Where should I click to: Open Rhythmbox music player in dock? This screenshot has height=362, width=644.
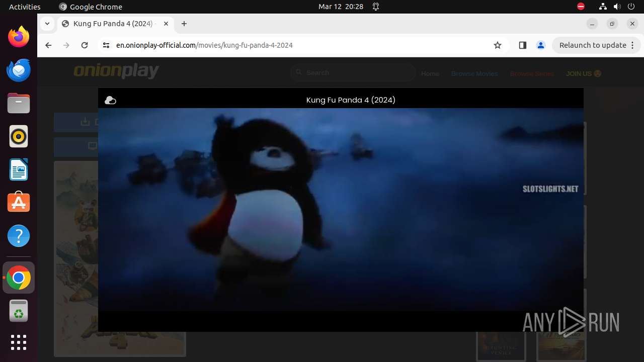click(19, 136)
